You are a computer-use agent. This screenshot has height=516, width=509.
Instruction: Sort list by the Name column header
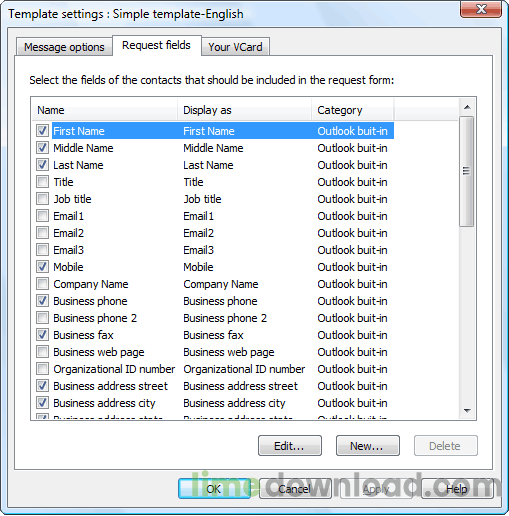tap(105, 110)
